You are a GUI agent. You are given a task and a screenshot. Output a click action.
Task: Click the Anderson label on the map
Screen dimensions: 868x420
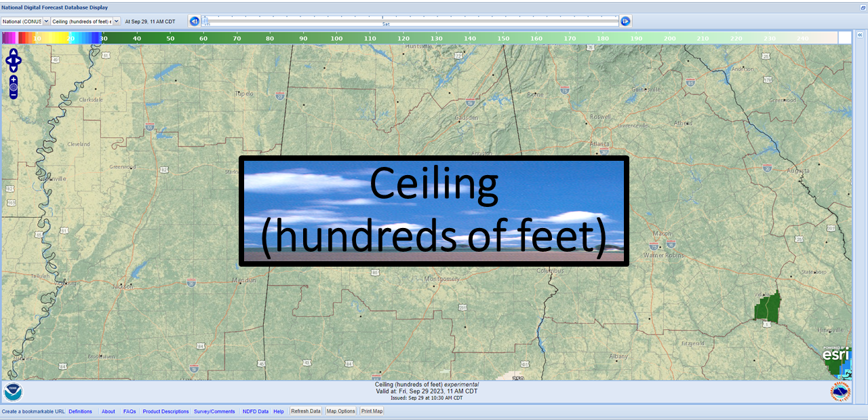pos(743,69)
